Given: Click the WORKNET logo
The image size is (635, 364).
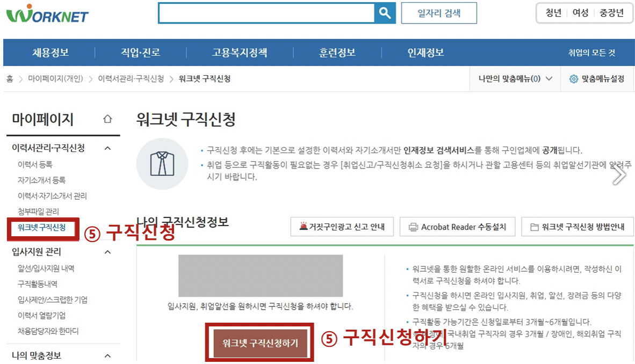Looking at the screenshot, I should 47,14.
